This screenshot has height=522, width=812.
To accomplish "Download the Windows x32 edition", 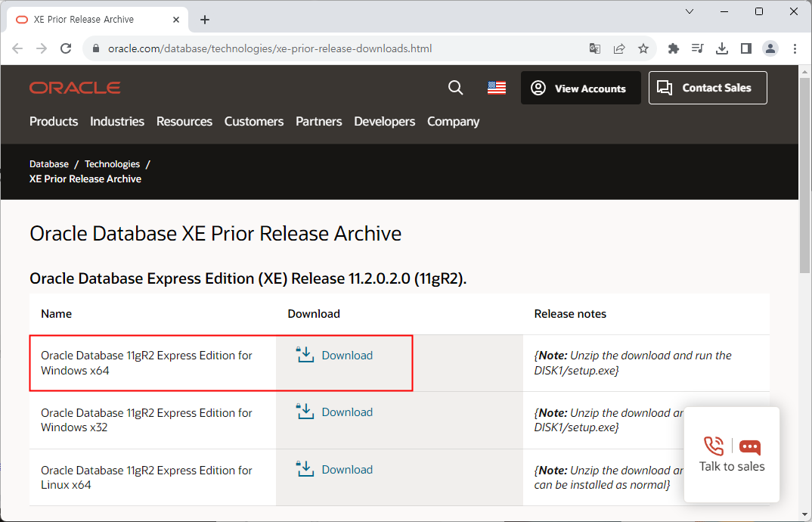I will pyautogui.click(x=347, y=412).
